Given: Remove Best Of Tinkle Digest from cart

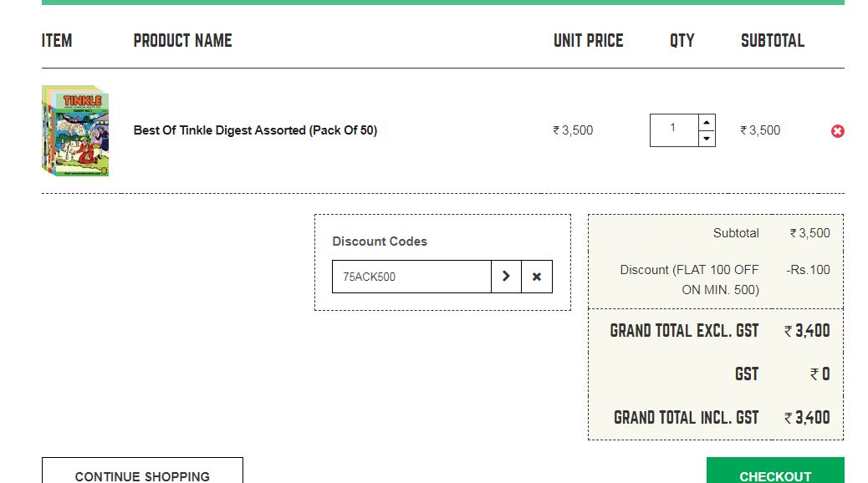Looking at the screenshot, I should pyautogui.click(x=837, y=131).
